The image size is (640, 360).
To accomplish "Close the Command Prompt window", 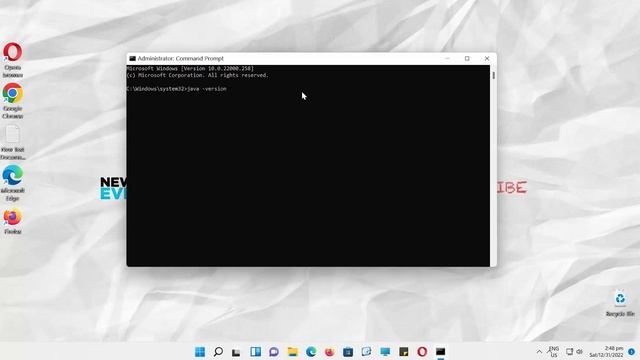I will 487,58.
